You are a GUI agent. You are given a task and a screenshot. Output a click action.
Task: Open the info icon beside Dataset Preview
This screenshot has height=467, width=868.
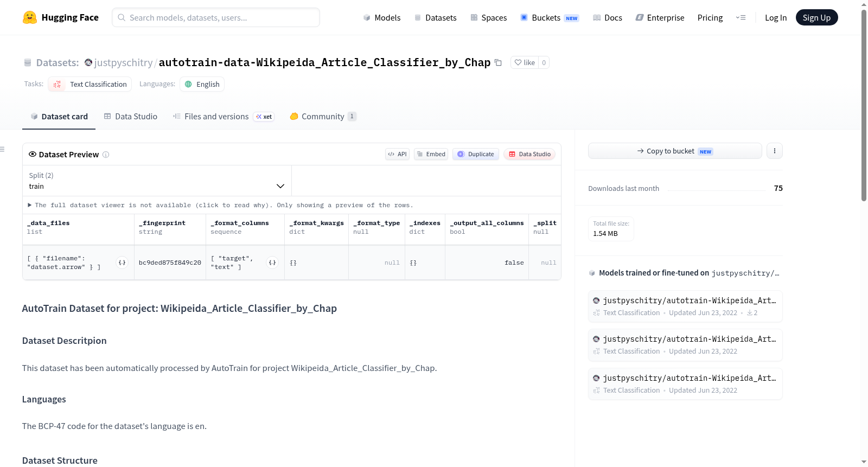[106, 155]
